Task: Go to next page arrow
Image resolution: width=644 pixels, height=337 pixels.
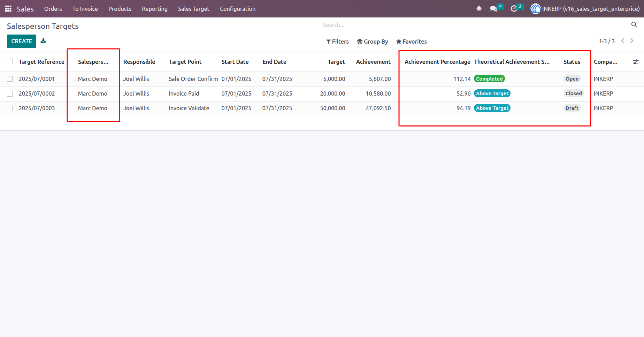Action: (x=632, y=41)
